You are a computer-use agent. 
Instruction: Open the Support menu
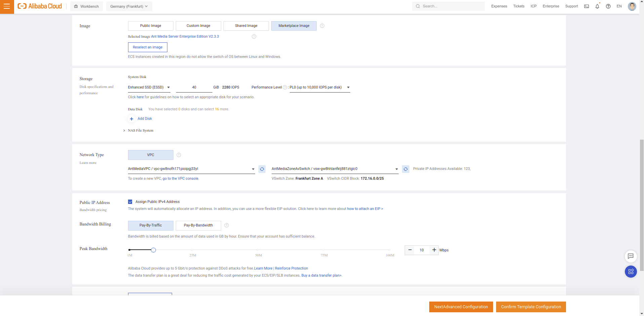[x=571, y=6]
